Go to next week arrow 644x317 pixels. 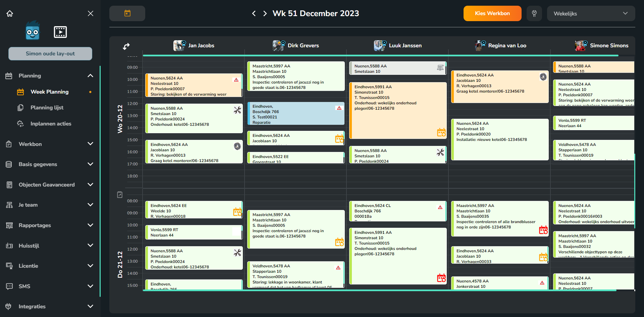coord(265,13)
